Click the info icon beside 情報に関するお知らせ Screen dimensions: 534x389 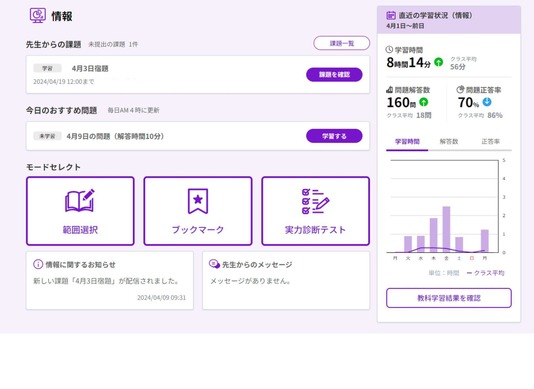[38, 264]
